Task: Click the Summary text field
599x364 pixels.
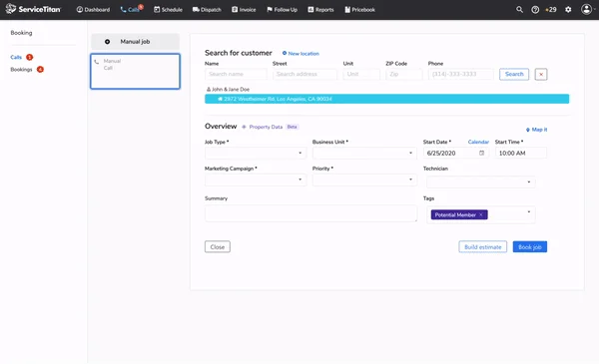Action: click(x=310, y=213)
